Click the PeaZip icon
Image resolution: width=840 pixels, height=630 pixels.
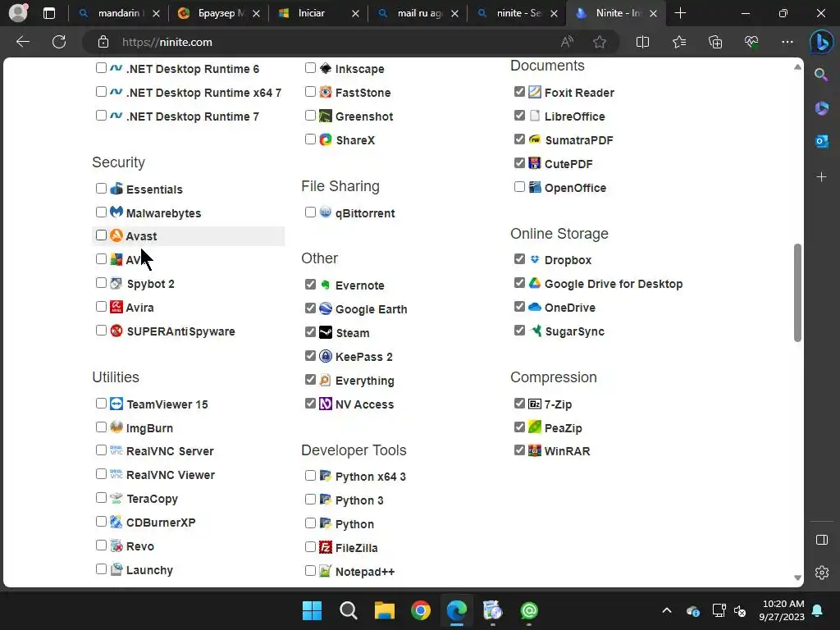pos(535,427)
